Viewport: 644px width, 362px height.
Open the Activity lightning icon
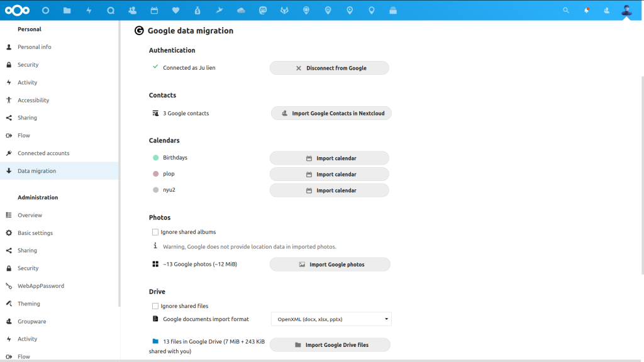coord(89,9)
